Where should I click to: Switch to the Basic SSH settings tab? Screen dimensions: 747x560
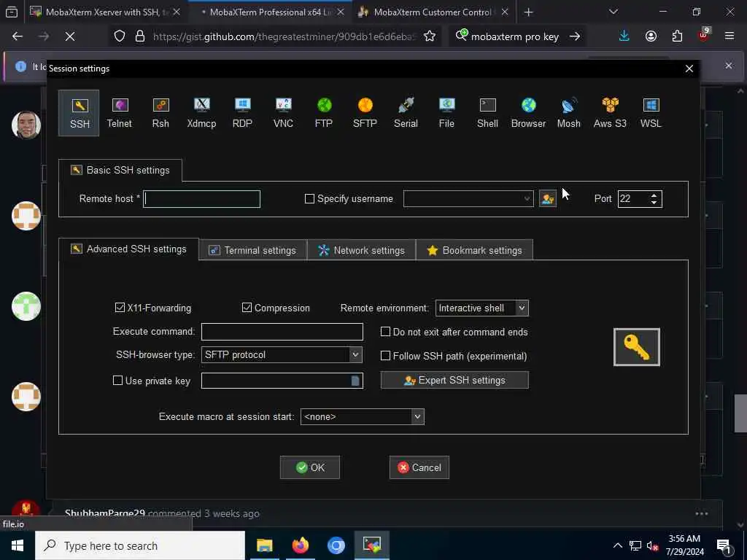(120, 170)
